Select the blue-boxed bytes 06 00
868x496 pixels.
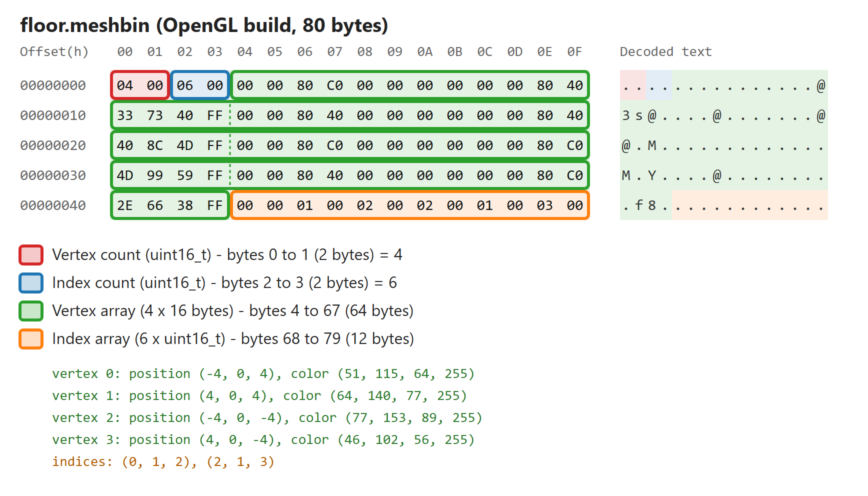(x=200, y=85)
